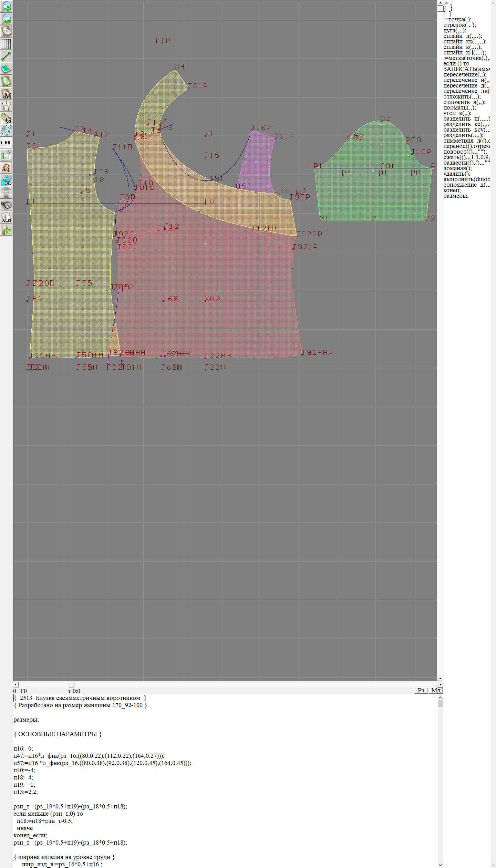Select the line segment measure tool
Screen dimensions: 496x868
[x=6, y=56]
